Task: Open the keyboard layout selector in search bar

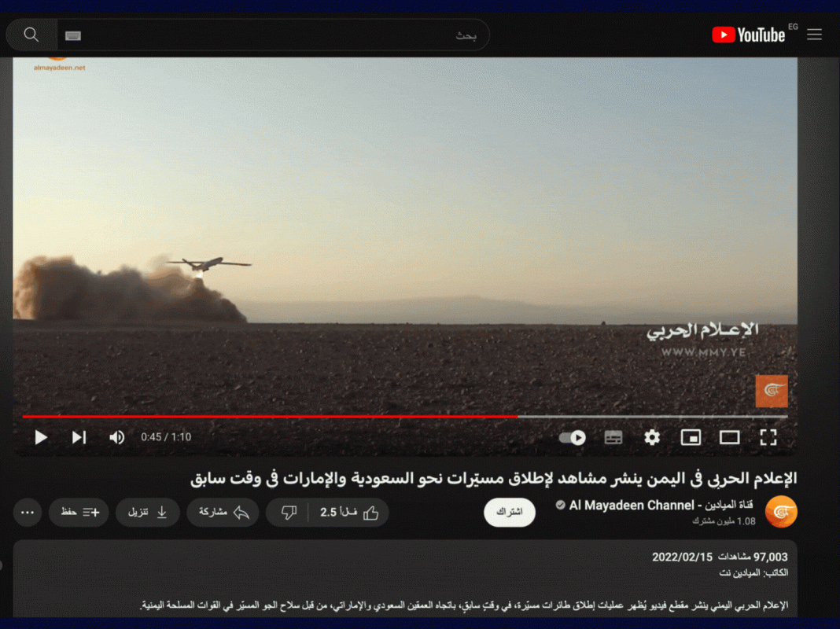Action: pos(73,35)
